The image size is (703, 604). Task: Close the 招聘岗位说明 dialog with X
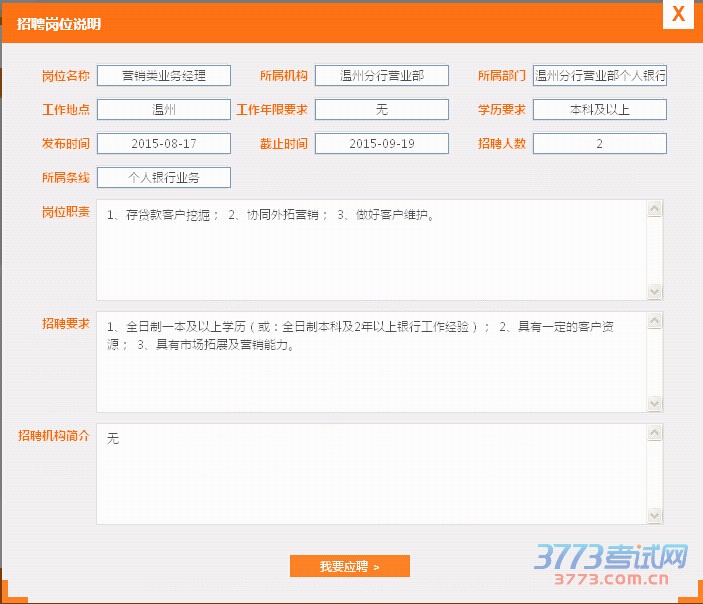point(678,14)
